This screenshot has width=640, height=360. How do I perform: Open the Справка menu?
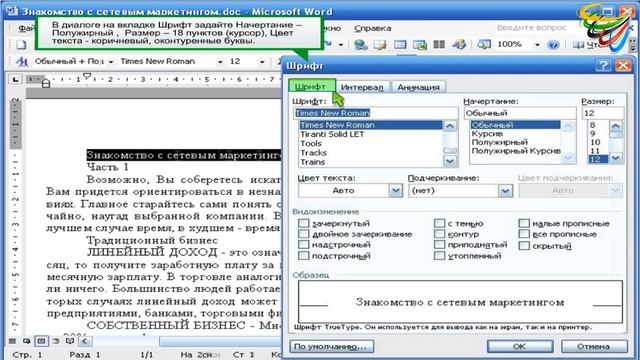(x=372, y=28)
